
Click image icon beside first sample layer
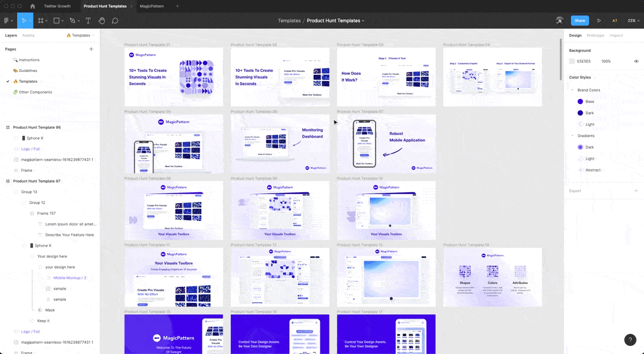pyautogui.click(x=48, y=288)
